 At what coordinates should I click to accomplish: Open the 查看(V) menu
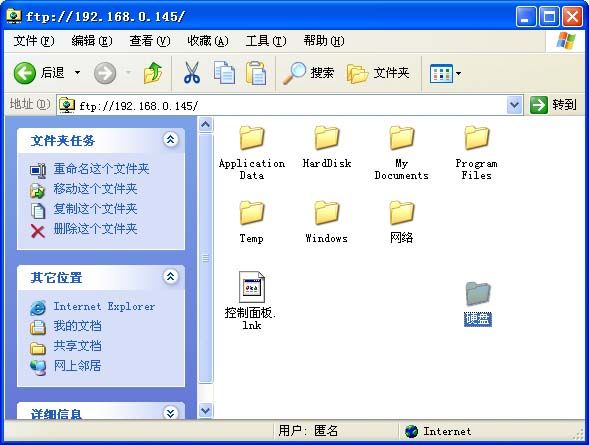(x=150, y=41)
